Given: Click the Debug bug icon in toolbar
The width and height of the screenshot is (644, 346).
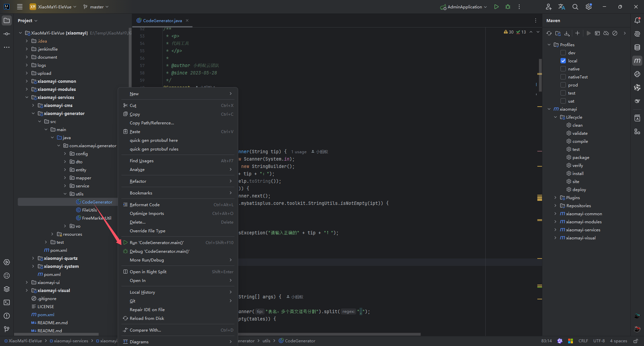Looking at the screenshot, I should (508, 7).
